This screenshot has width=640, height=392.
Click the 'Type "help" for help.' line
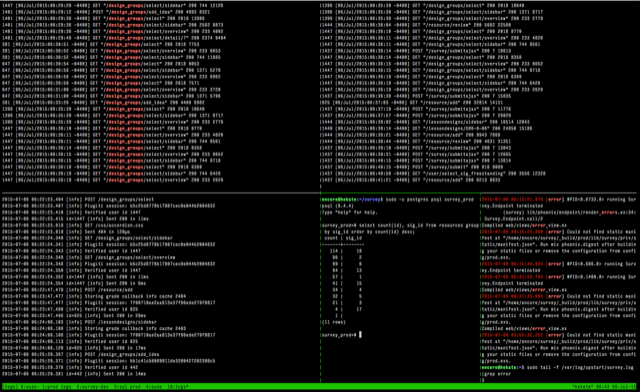pyautogui.click(x=349, y=212)
